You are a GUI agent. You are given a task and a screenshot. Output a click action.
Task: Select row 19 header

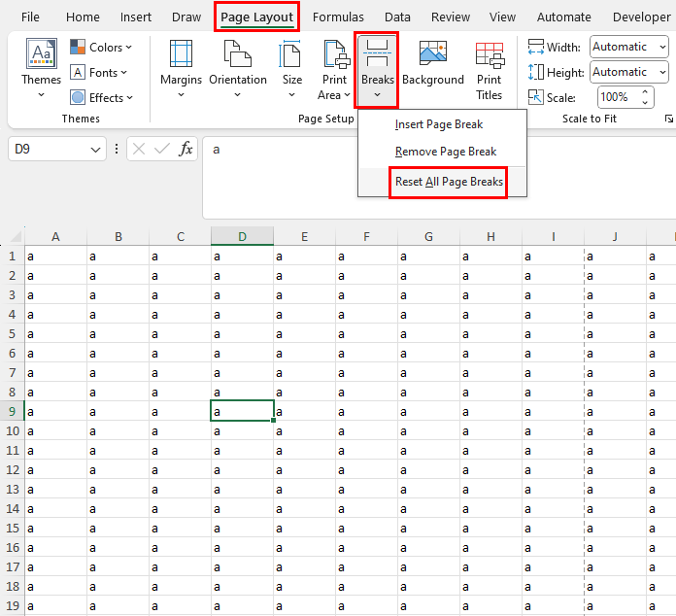point(12,605)
